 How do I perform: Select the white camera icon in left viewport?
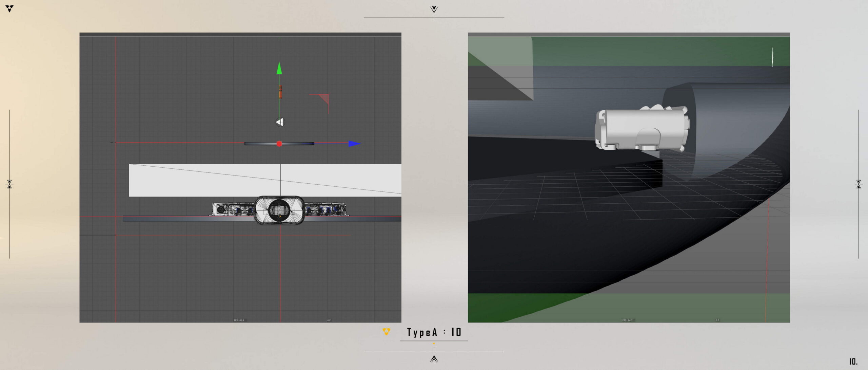pyautogui.click(x=280, y=122)
